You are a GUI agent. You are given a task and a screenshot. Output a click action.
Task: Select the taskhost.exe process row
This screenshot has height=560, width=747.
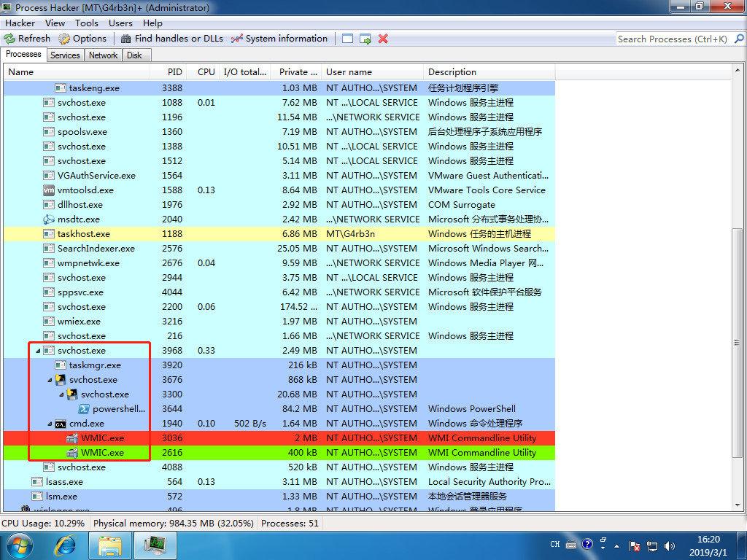click(x=279, y=234)
